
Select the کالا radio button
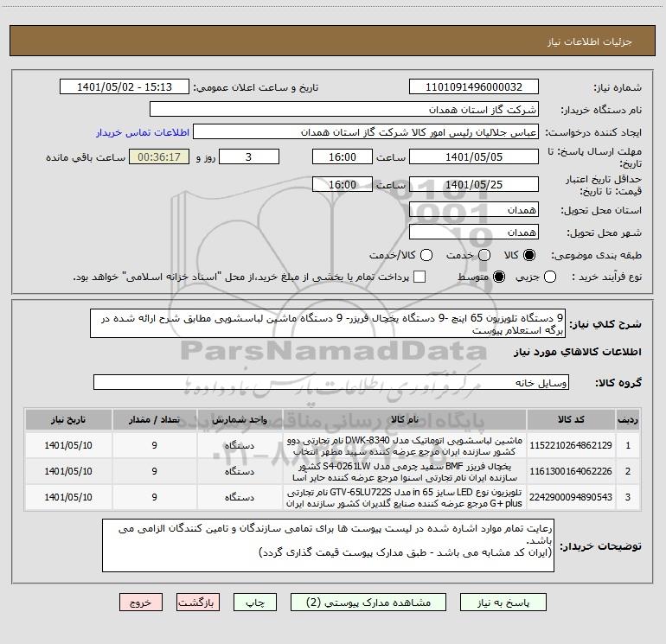point(529,255)
